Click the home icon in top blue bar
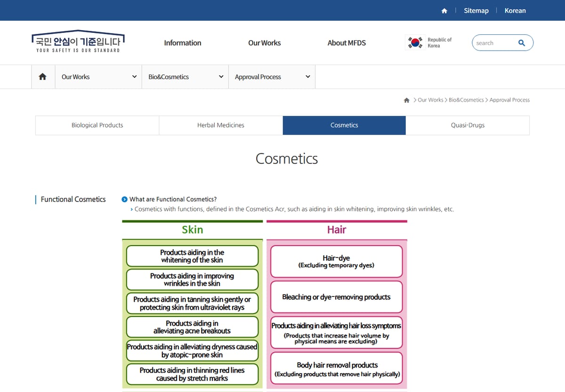 (444, 11)
